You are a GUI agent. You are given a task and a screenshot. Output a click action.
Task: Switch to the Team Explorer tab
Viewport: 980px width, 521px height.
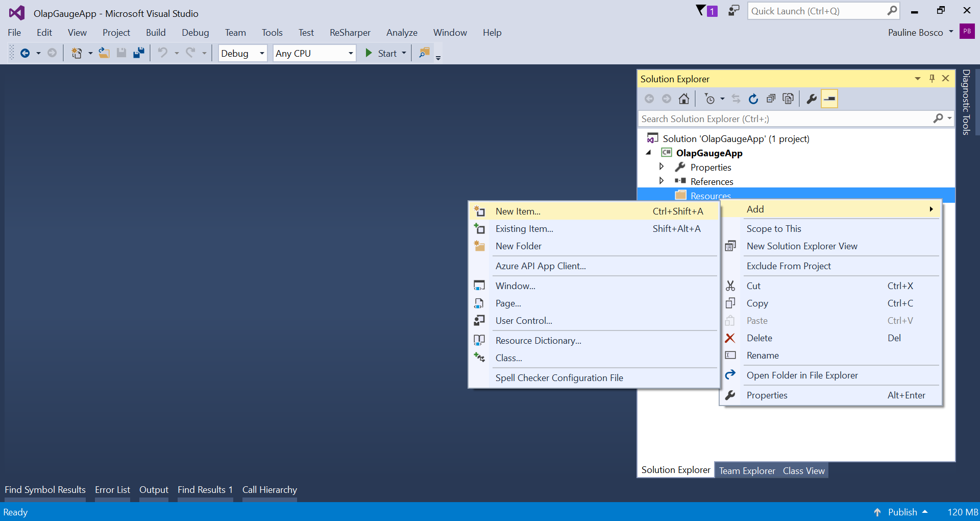tap(747, 470)
